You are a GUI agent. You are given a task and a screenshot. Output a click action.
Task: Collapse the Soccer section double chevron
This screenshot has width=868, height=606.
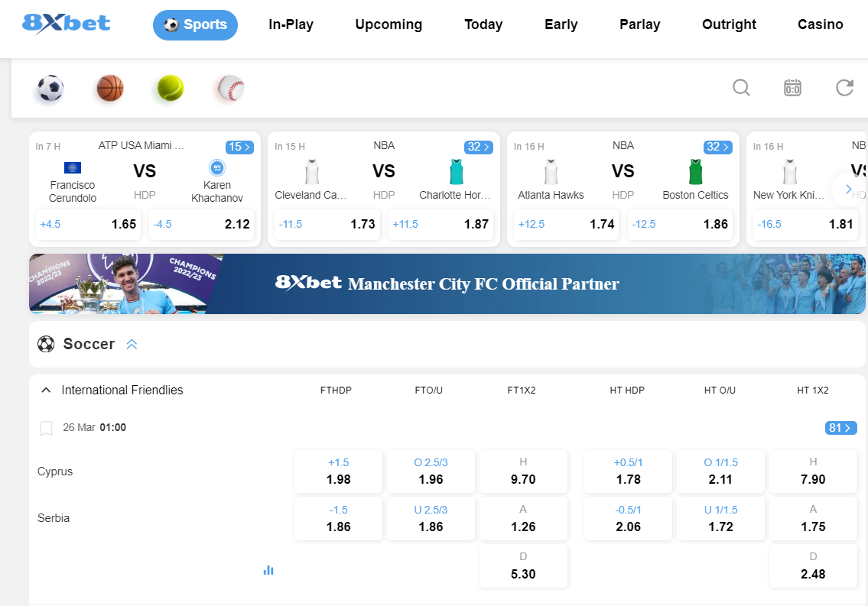coord(132,345)
